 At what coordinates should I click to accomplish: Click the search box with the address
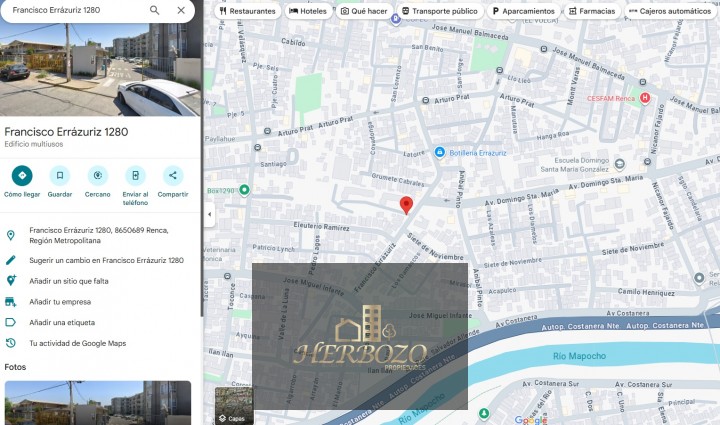(75, 10)
